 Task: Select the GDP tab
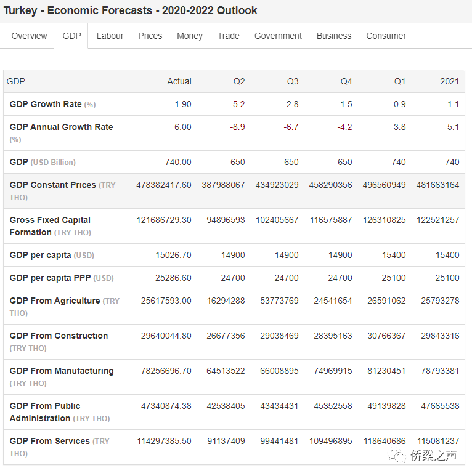[71, 36]
